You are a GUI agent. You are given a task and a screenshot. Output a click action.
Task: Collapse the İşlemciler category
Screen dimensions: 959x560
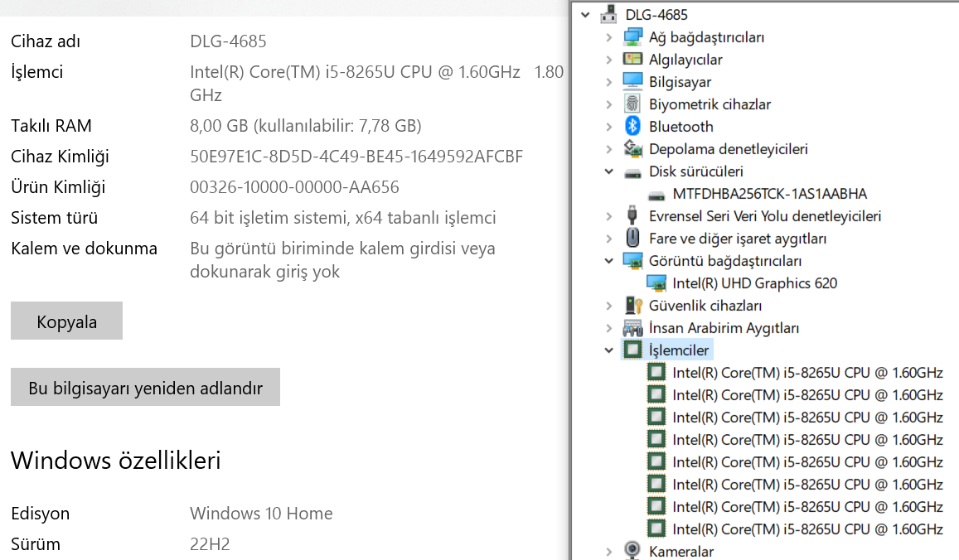[x=610, y=350]
